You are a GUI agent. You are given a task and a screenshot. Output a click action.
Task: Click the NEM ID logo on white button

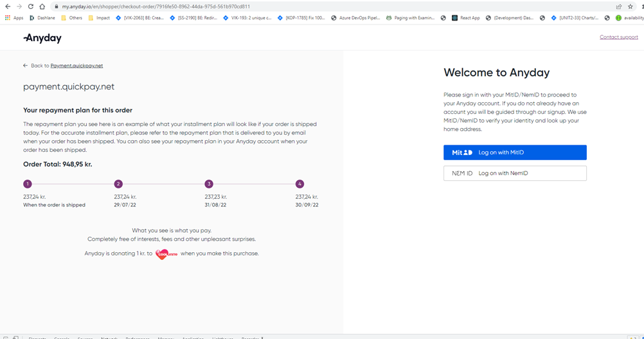click(462, 173)
